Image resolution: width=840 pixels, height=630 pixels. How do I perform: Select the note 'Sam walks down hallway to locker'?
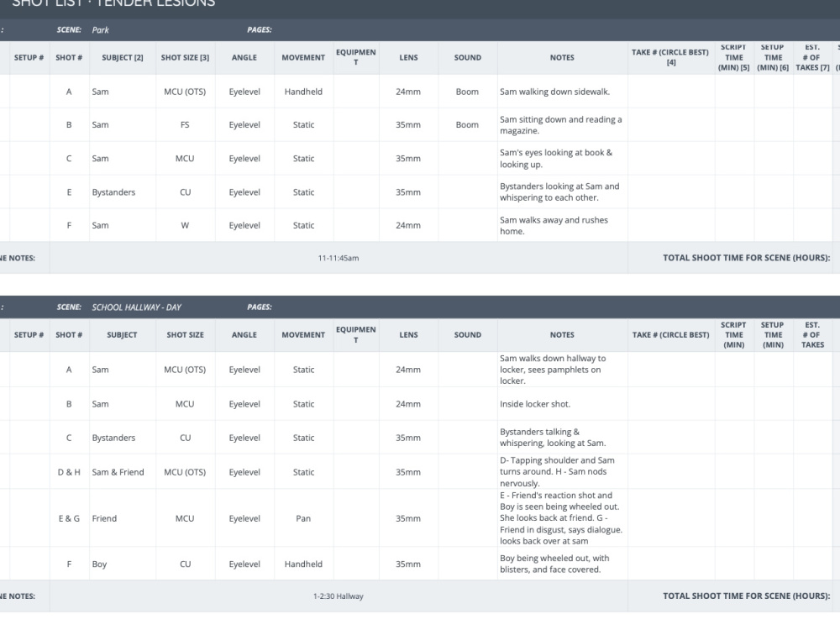tap(553, 370)
